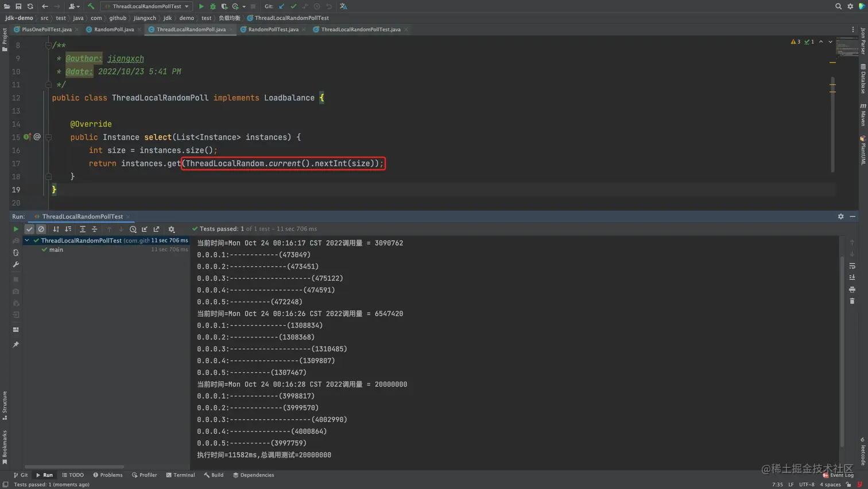Click the run gutter marker on line 15
Image resolution: width=868 pixels, height=489 pixels.
(26, 137)
